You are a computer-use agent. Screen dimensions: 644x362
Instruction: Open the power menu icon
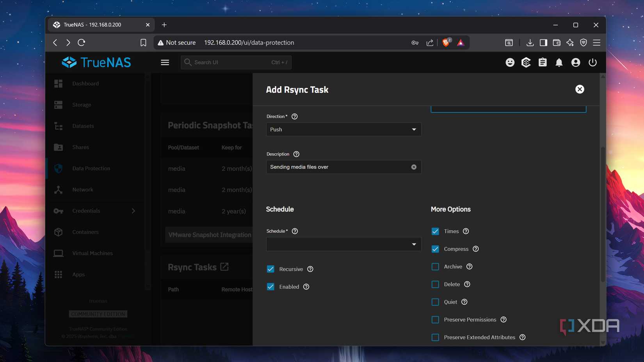592,62
